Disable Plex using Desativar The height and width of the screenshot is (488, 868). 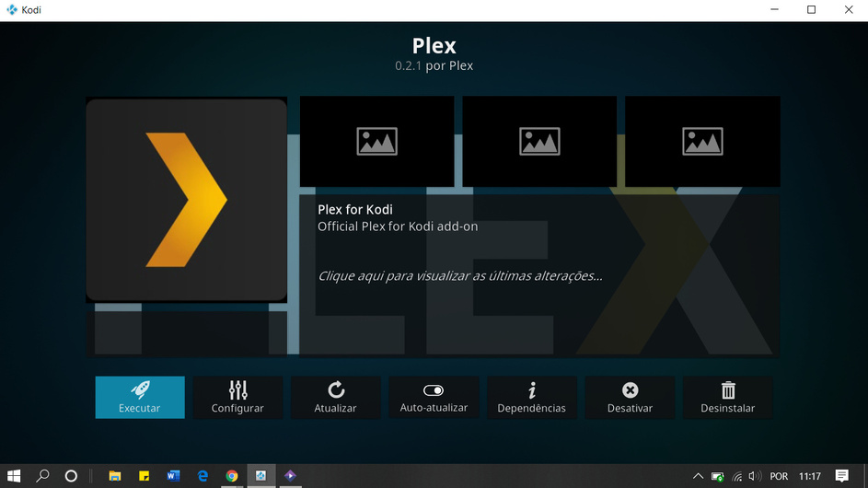coord(630,397)
